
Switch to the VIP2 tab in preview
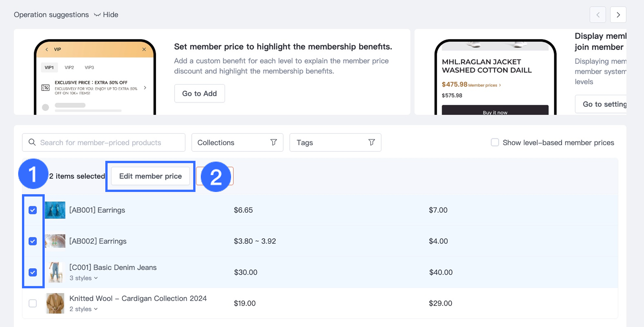[x=69, y=68]
